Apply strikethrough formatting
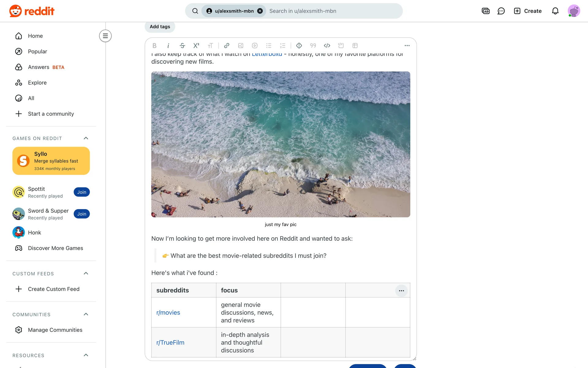 (x=182, y=46)
